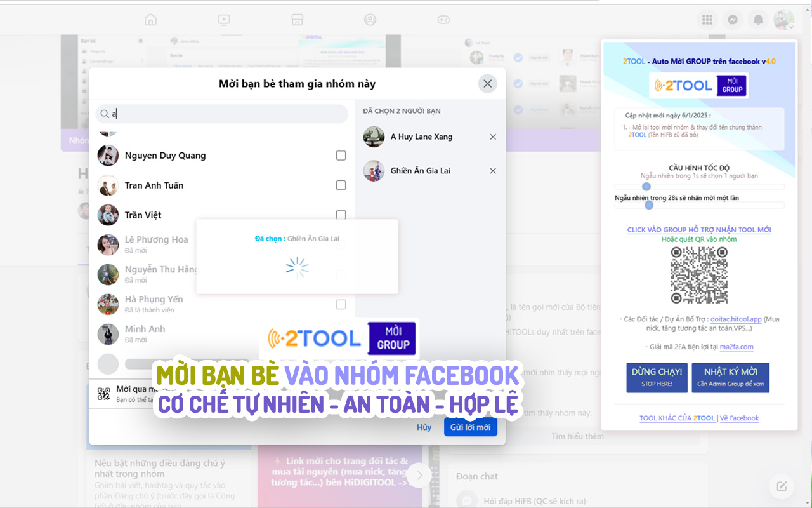Switch to the Marketplace tab
812x508 pixels.
click(297, 20)
